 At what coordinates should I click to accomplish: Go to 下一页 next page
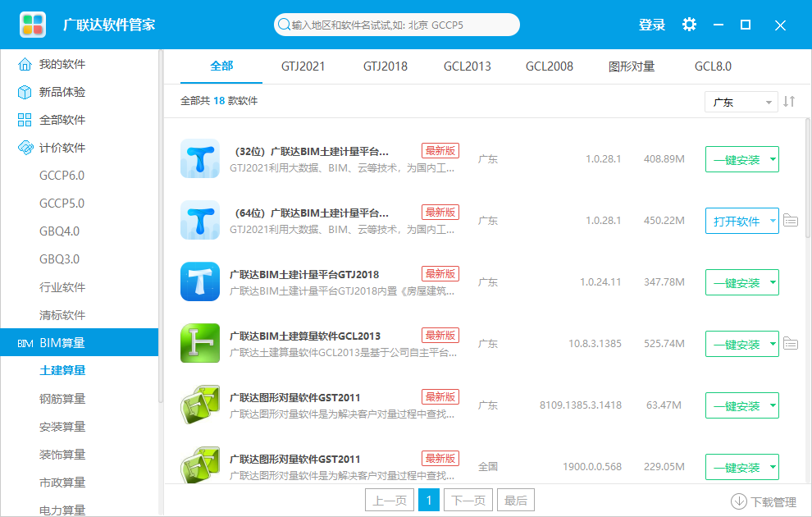coord(468,500)
